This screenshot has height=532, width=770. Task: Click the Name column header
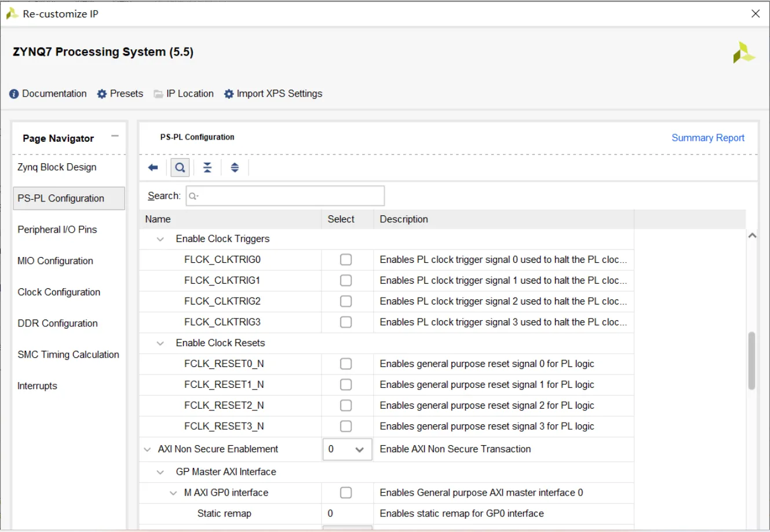pos(230,219)
